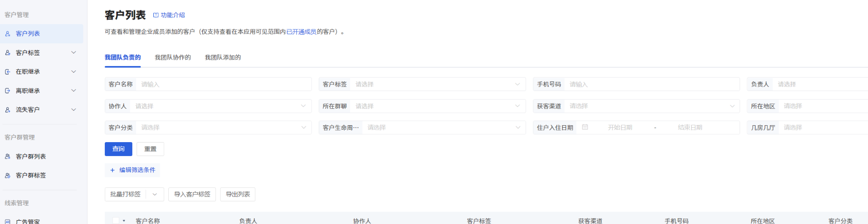Open the 批量打标签 dropdown arrow
The image size is (868, 224).
[155, 195]
